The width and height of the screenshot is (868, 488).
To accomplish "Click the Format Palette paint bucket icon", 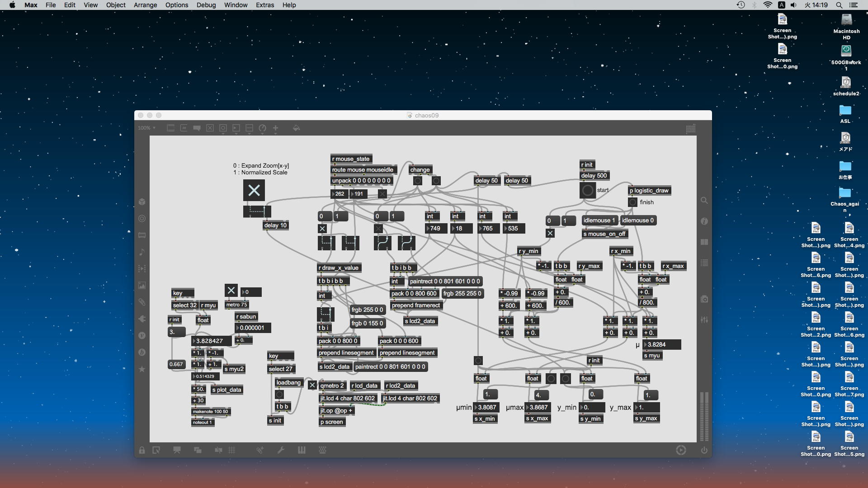I will [x=296, y=128].
